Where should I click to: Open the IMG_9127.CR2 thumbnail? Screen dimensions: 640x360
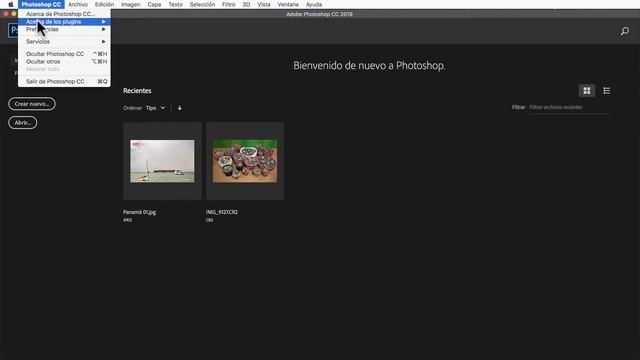pyautogui.click(x=245, y=161)
